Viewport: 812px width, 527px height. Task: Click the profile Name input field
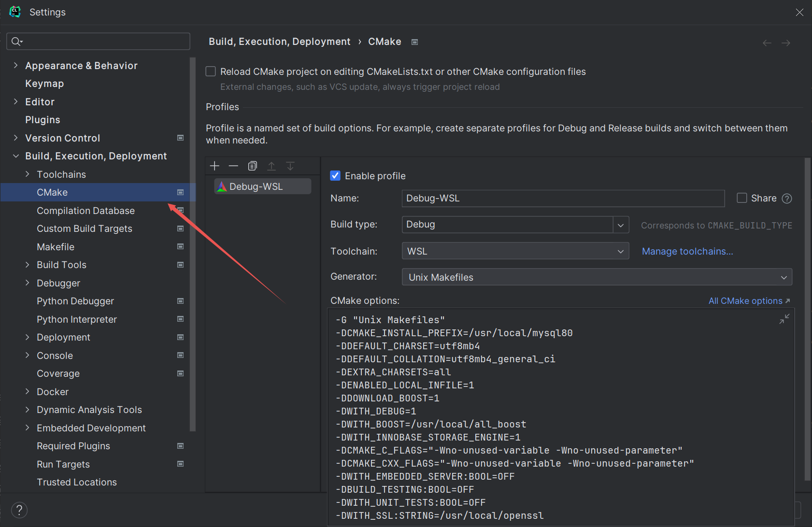click(x=563, y=199)
